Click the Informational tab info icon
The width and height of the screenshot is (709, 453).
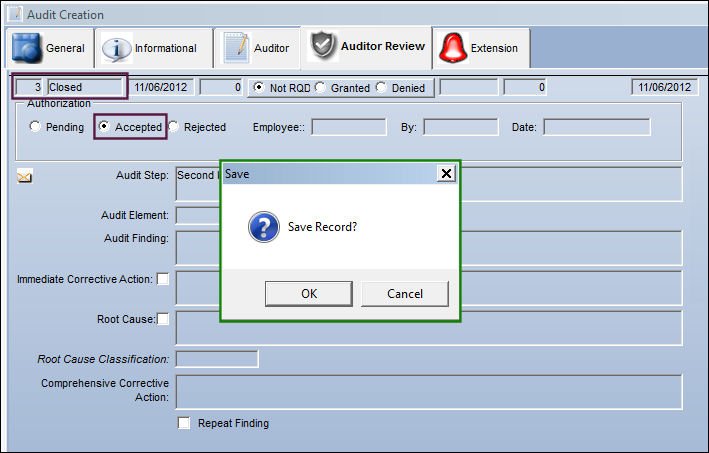tap(117, 48)
